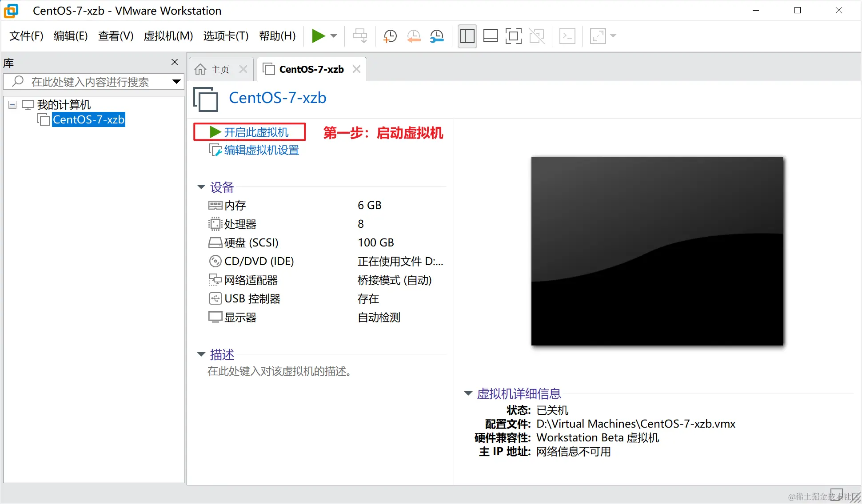This screenshot has width=862, height=504.
Task: Open the 文件(F) menu
Action: 26,36
